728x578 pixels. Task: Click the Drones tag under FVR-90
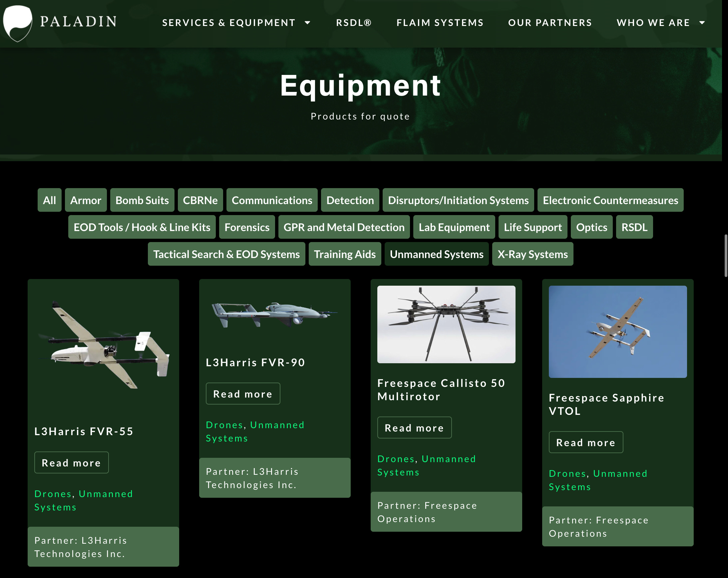(224, 425)
